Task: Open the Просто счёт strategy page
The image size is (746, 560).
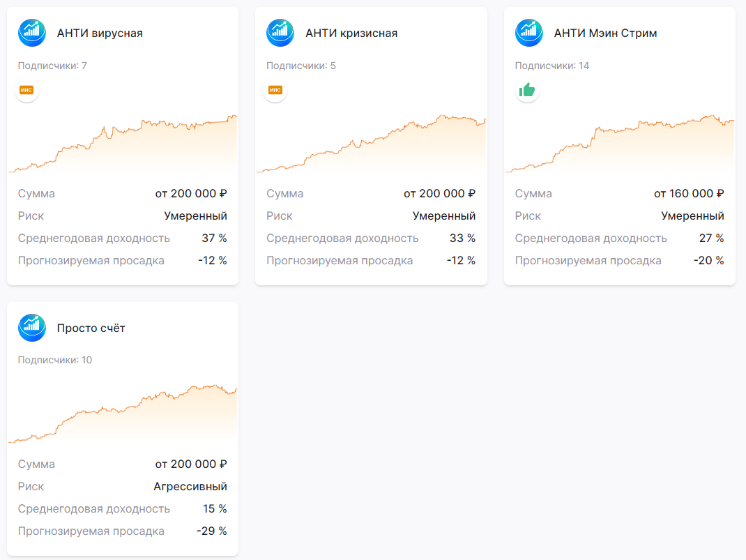Action: coord(92,328)
